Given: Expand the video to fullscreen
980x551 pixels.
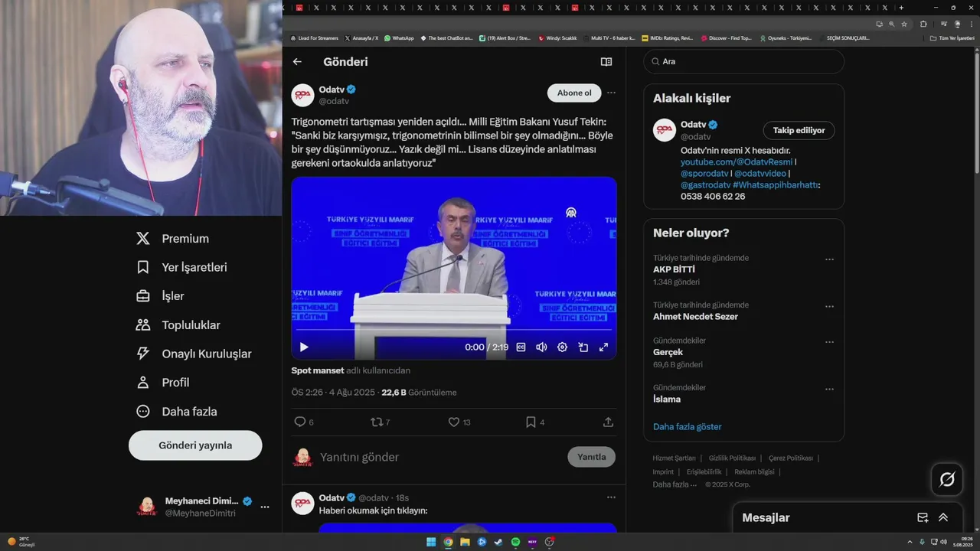Looking at the screenshot, I should [603, 347].
